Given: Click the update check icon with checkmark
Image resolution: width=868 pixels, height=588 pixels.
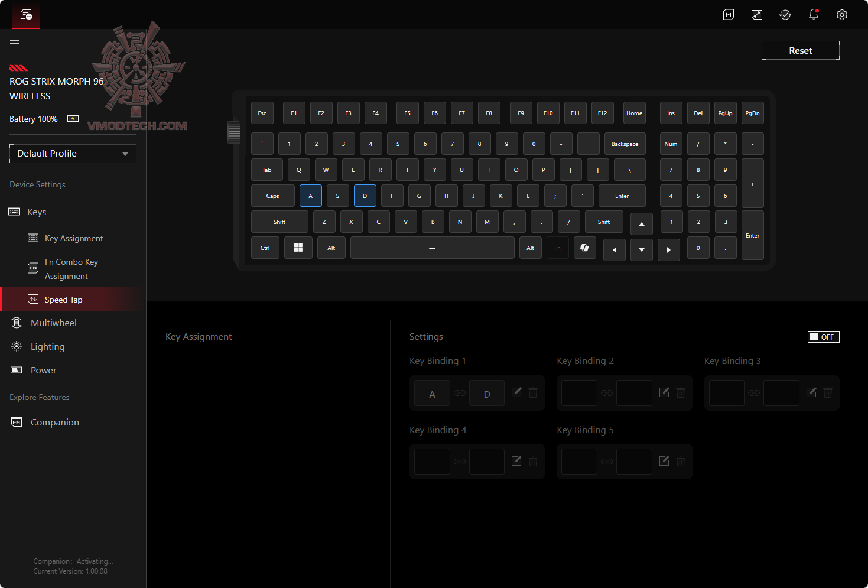Looking at the screenshot, I should pos(785,15).
